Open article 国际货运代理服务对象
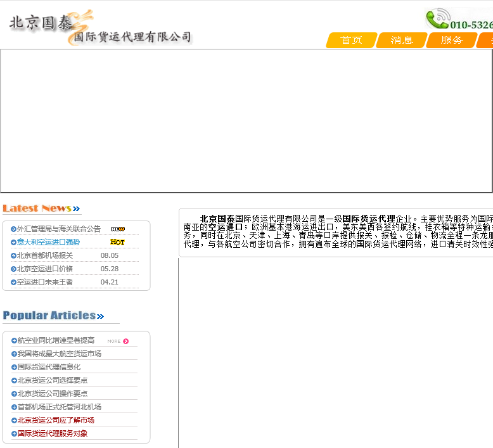Image resolution: width=493 pixels, height=448 pixels. tap(53, 433)
